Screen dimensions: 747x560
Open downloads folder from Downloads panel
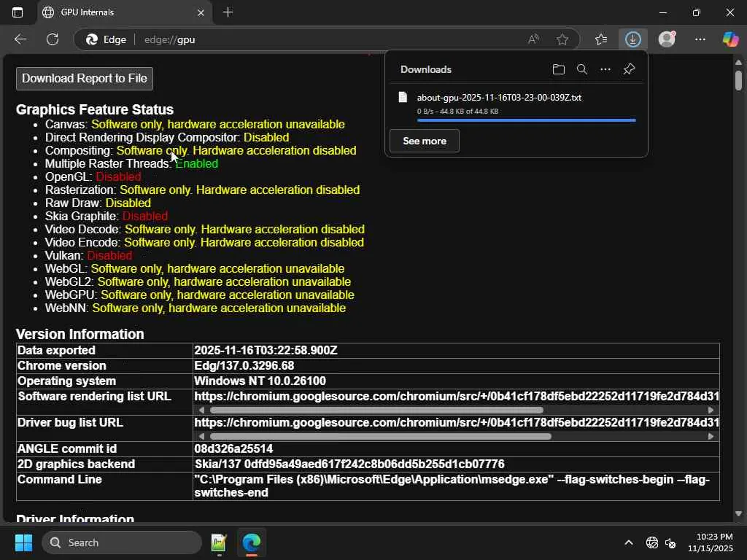click(x=558, y=69)
